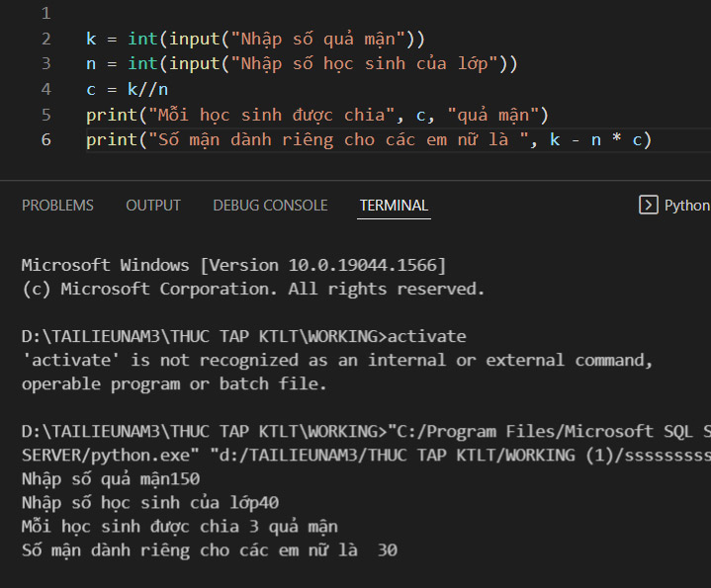Activate the TERMINAL tab
Viewport: 711px width, 588px height.
[x=394, y=206]
